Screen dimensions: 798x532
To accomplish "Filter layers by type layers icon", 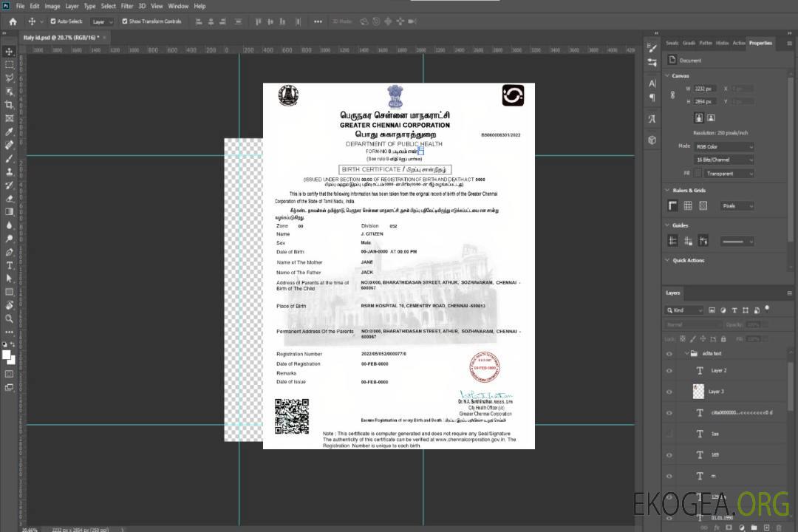I will coord(734,310).
